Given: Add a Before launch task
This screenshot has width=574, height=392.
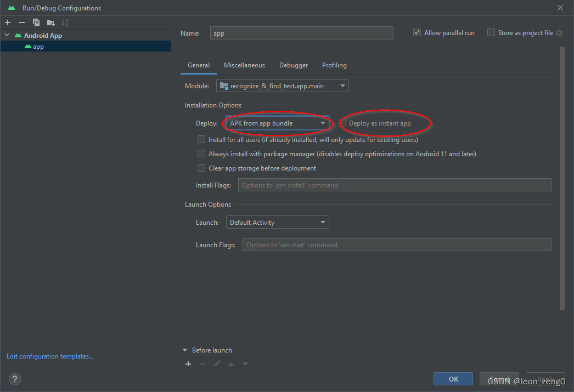Looking at the screenshot, I should click(188, 363).
